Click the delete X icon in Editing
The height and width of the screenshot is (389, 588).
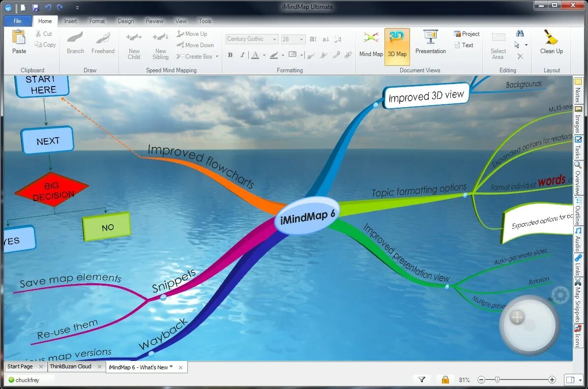(520, 56)
